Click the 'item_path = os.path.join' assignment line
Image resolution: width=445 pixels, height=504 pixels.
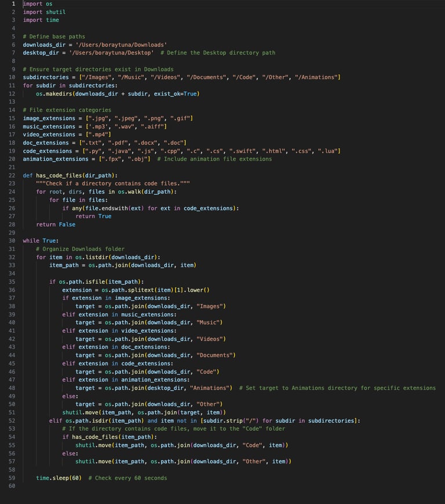click(123, 265)
